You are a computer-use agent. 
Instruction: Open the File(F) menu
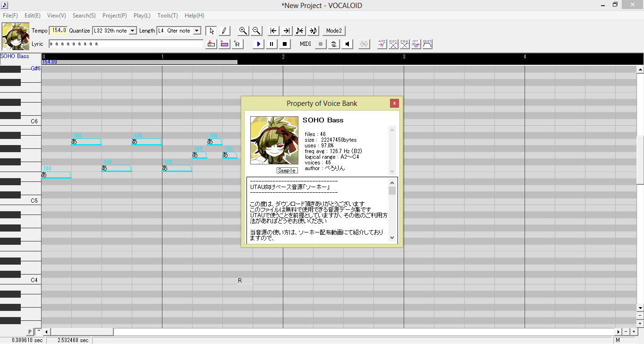pos(10,16)
